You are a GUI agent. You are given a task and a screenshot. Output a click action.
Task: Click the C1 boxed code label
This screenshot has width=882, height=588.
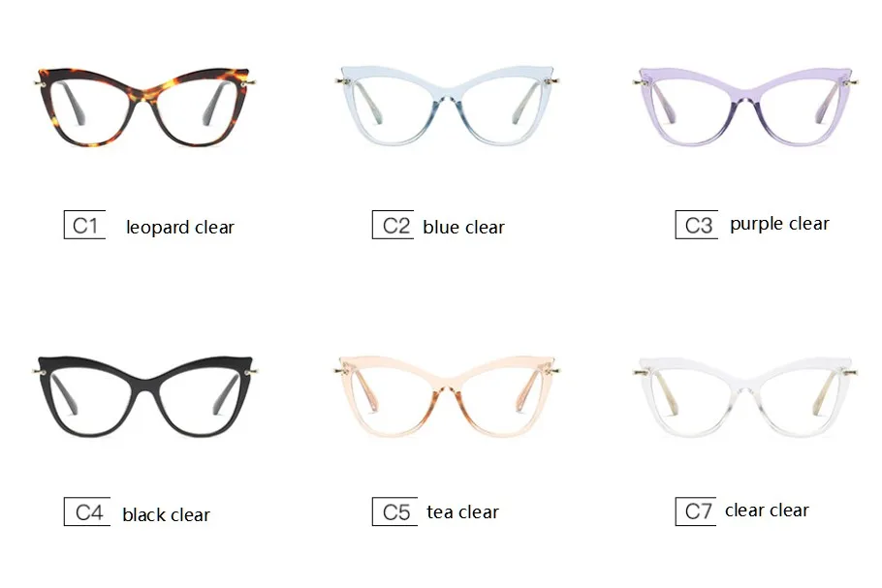coord(85,225)
